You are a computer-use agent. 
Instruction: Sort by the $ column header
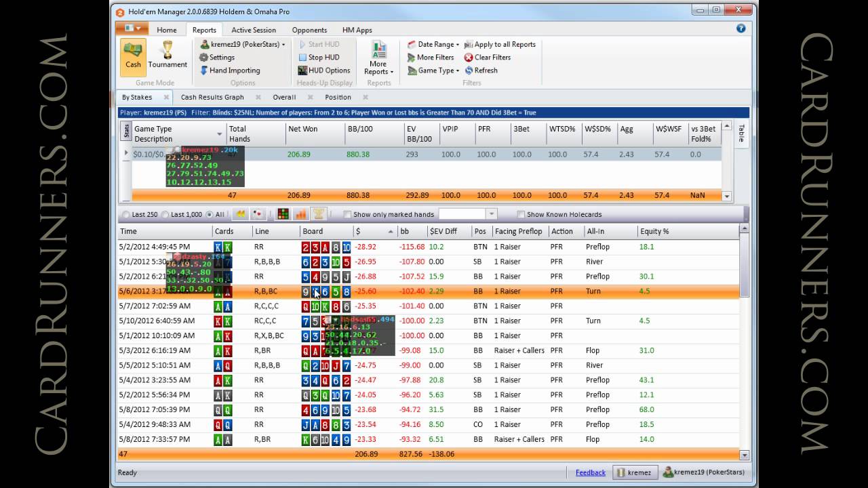[374, 231]
